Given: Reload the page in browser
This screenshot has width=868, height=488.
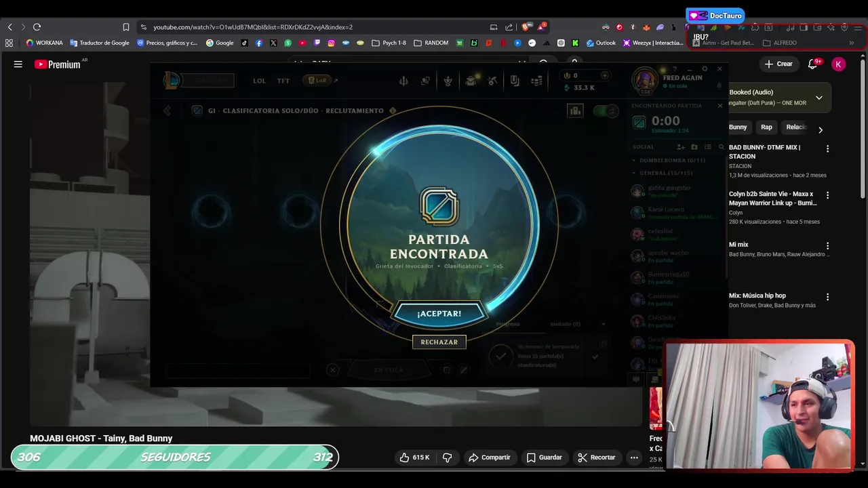Looking at the screenshot, I should [x=37, y=27].
